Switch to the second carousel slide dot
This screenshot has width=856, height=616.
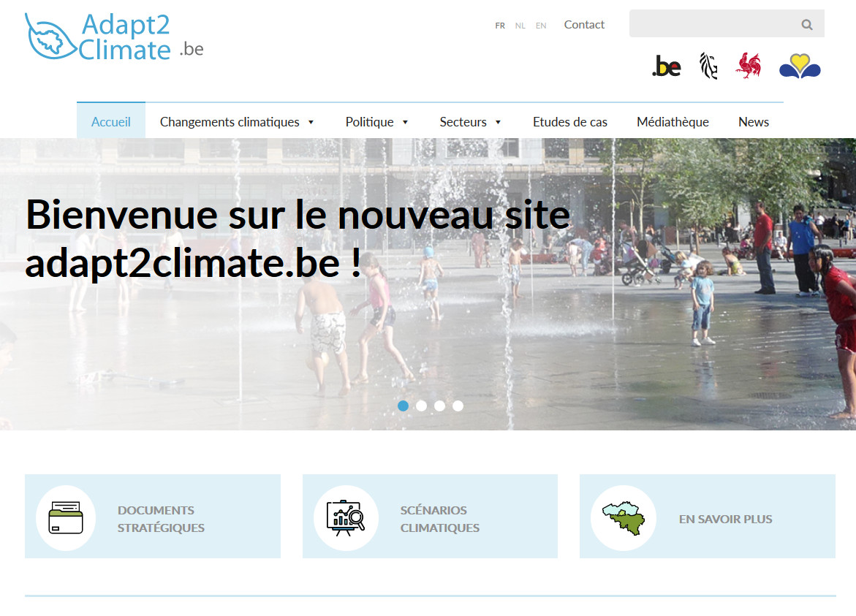(421, 406)
